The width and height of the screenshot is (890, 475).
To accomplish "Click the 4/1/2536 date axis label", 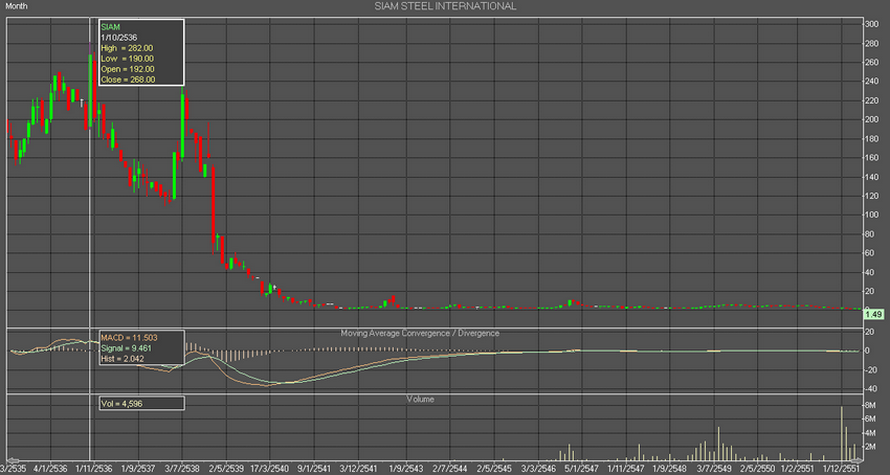I will pos(51,469).
